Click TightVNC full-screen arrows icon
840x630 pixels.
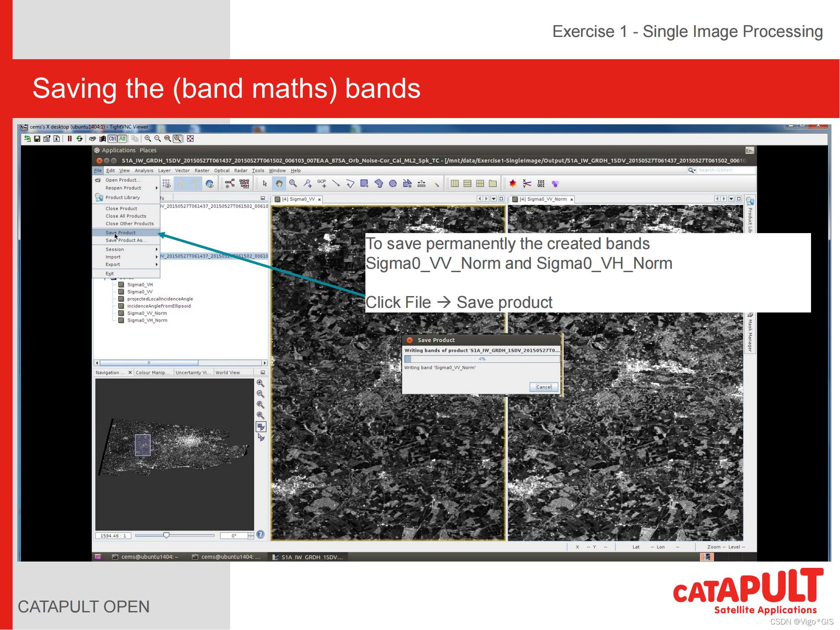(190, 139)
